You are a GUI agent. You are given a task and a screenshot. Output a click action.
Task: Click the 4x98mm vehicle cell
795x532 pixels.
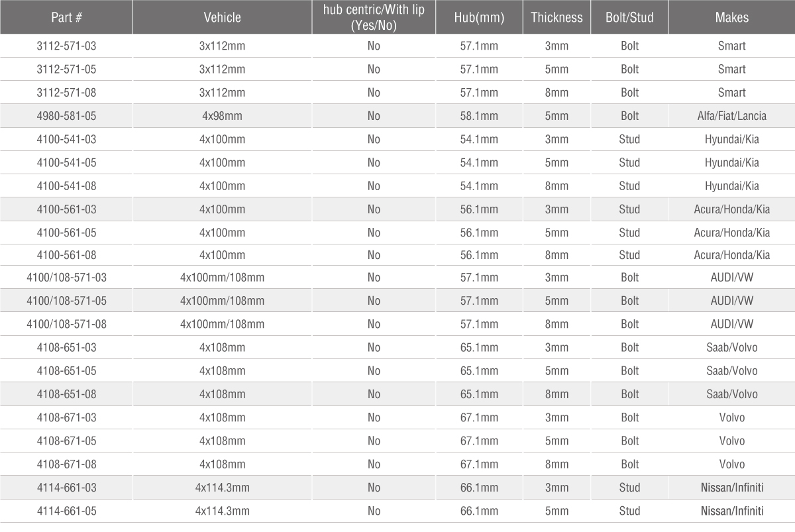tap(223, 116)
